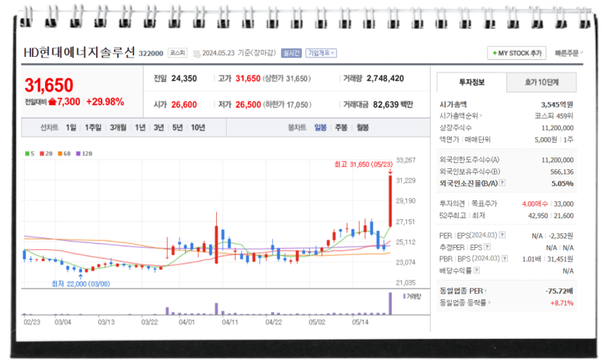The height and width of the screenshot is (364, 603).
Task: Click the 거래대금 value 82,639 백만
Action: coord(392,104)
